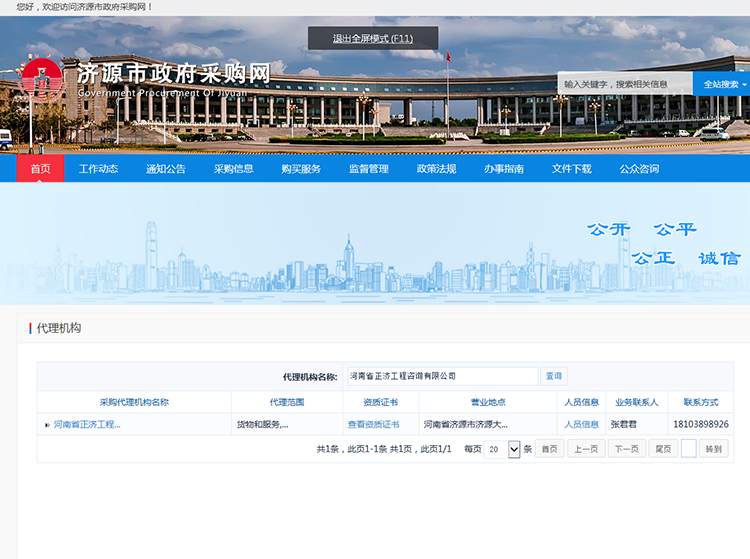Click the 代理机构名称 text field
Screen dimensions: 750x559
441,376
